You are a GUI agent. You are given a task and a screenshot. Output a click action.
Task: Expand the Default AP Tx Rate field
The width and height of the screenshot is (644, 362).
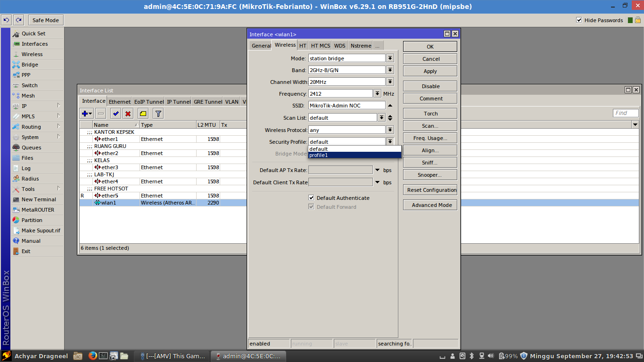point(377,170)
